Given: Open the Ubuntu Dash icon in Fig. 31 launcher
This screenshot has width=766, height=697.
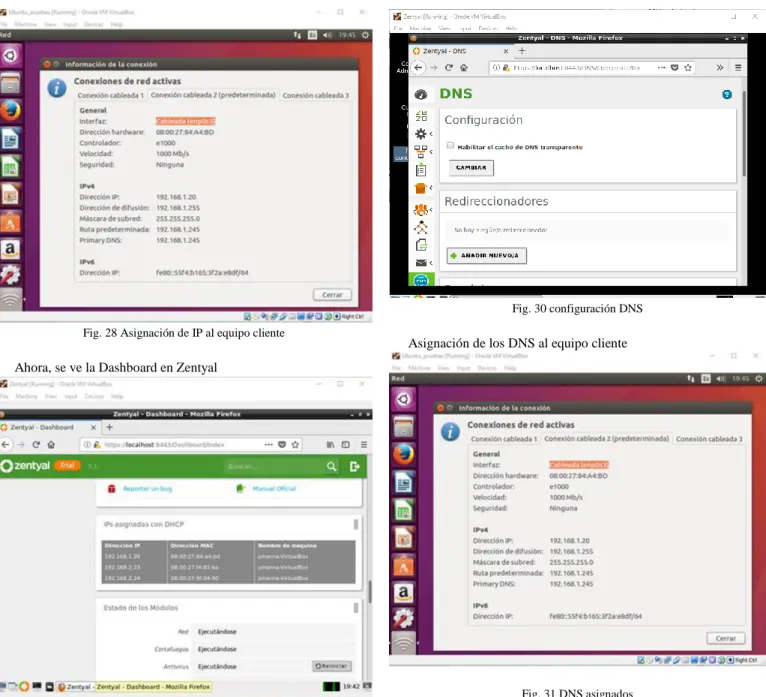Looking at the screenshot, I should tap(403, 399).
